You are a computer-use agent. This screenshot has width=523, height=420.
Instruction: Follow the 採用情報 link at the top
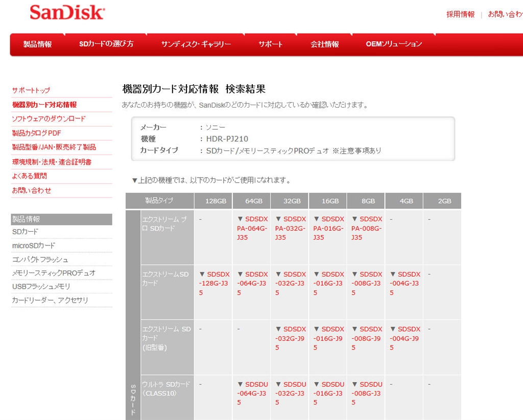point(460,14)
